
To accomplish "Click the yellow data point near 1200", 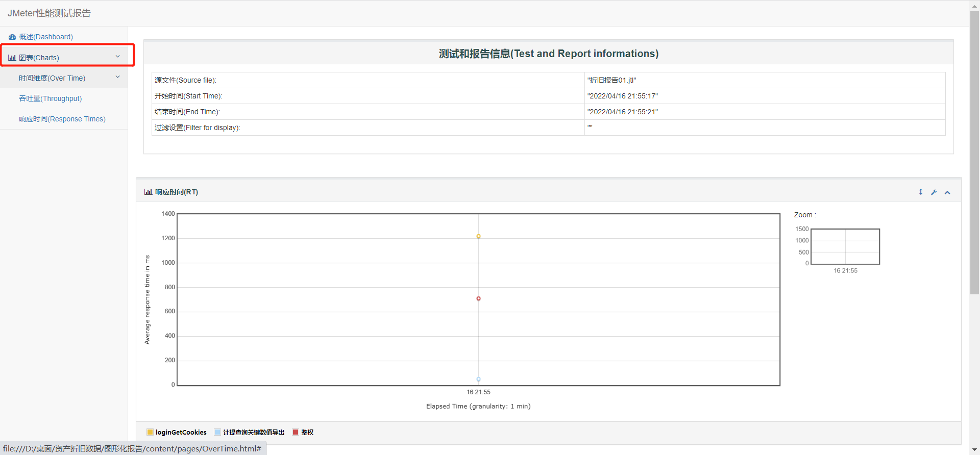I will [x=478, y=236].
